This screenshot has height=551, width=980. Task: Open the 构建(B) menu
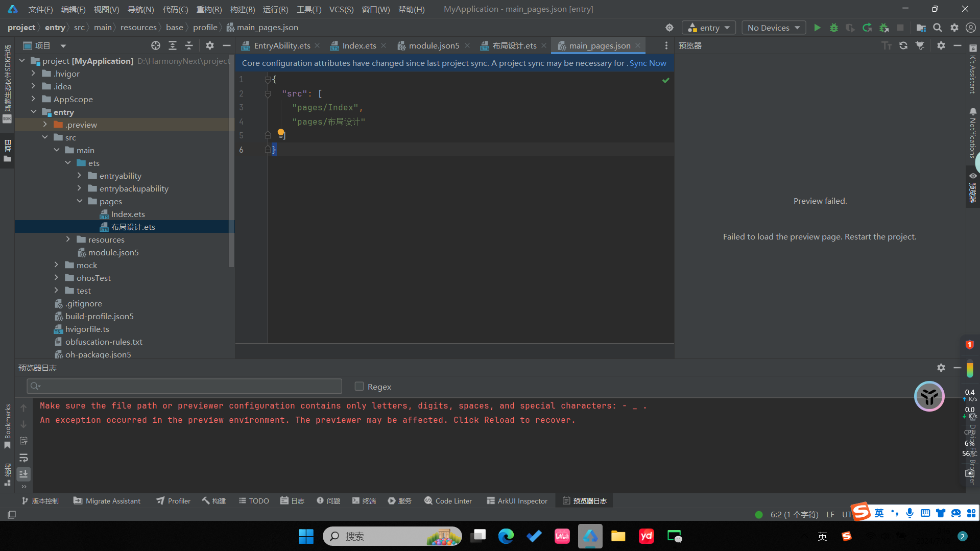[243, 9]
